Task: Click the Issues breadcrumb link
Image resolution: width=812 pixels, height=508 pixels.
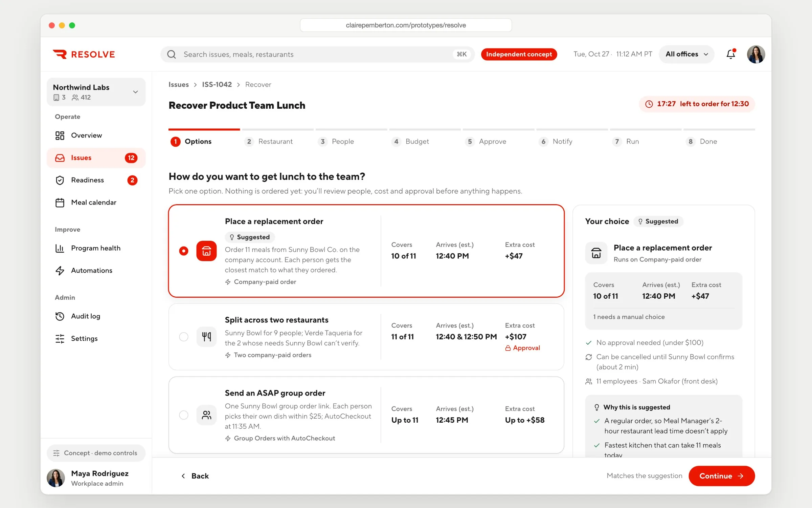Action: click(x=179, y=85)
